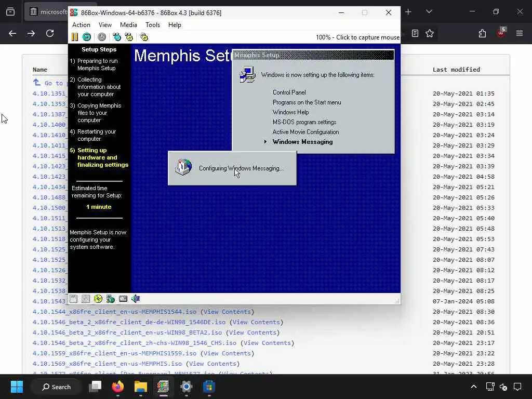Hard reset the emulated machine
This screenshot has width=532, height=399.
(x=87, y=37)
